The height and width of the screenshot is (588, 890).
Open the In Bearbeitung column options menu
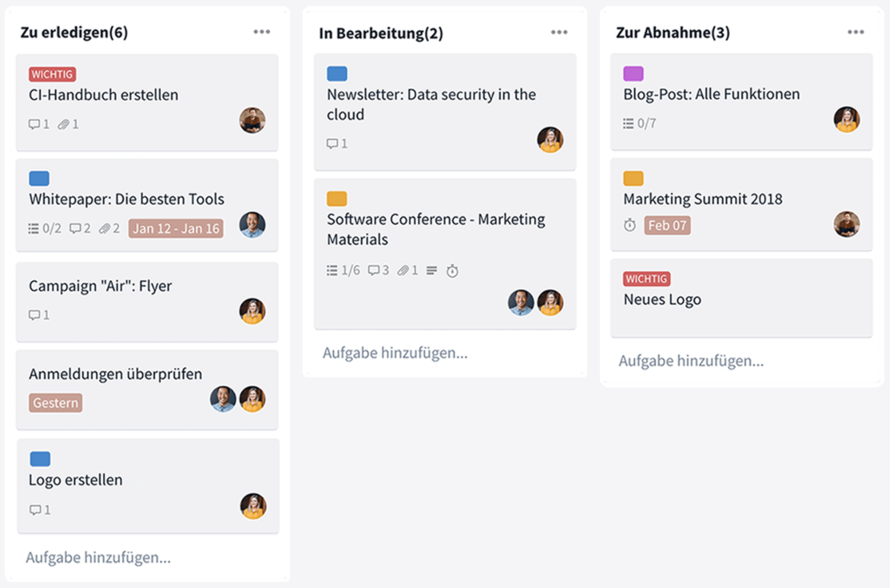click(x=559, y=32)
